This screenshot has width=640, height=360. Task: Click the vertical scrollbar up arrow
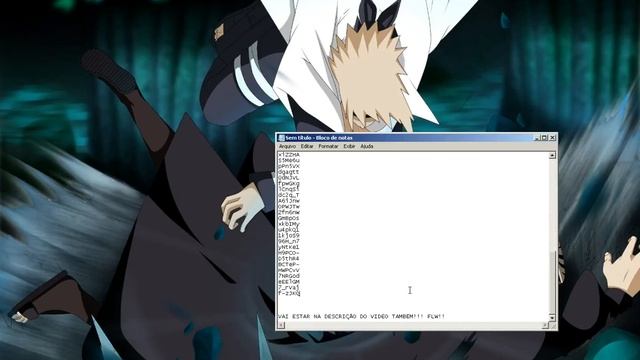tap(552, 155)
